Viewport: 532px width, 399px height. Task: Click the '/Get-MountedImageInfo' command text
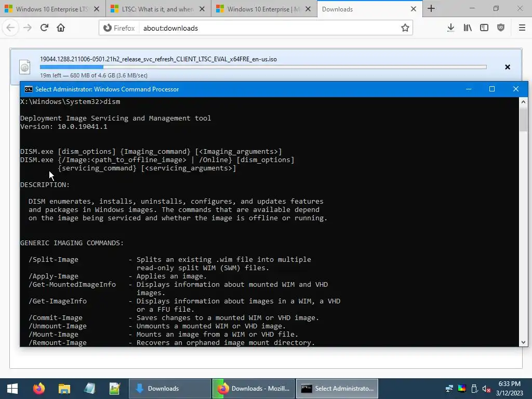coord(72,284)
